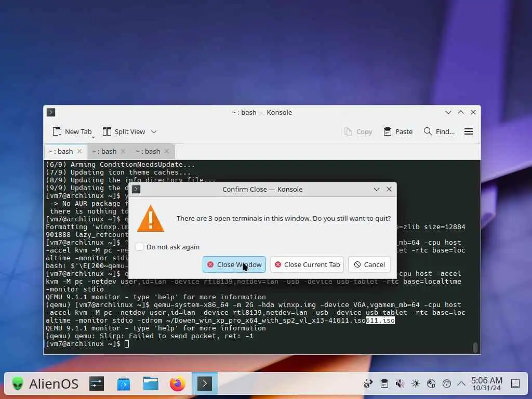Open the updates tray icon

368,384
